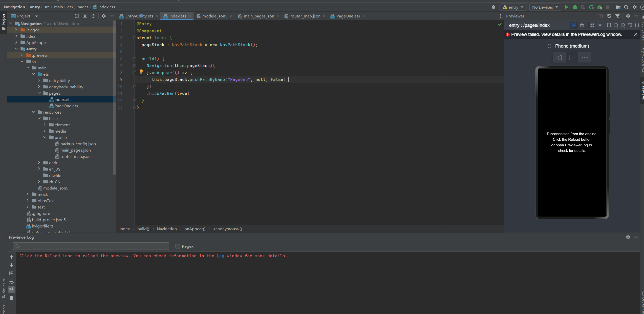The image size is (644, 314).
Task: Select PageOne.ets in project tree
Action: click(x=66, y=106)
